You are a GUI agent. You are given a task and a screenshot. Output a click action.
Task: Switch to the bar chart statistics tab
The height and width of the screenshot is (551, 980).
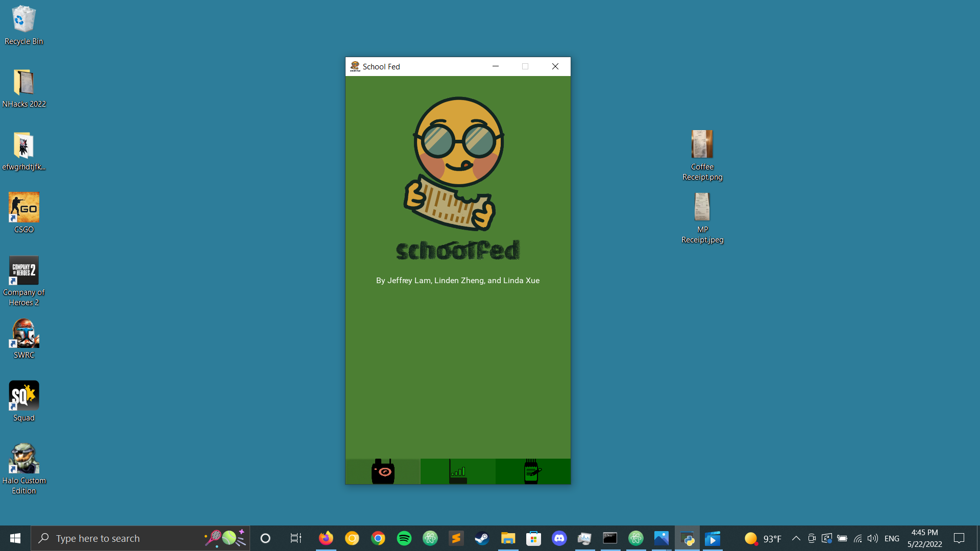pyautogui.click(x=458, y=471)
